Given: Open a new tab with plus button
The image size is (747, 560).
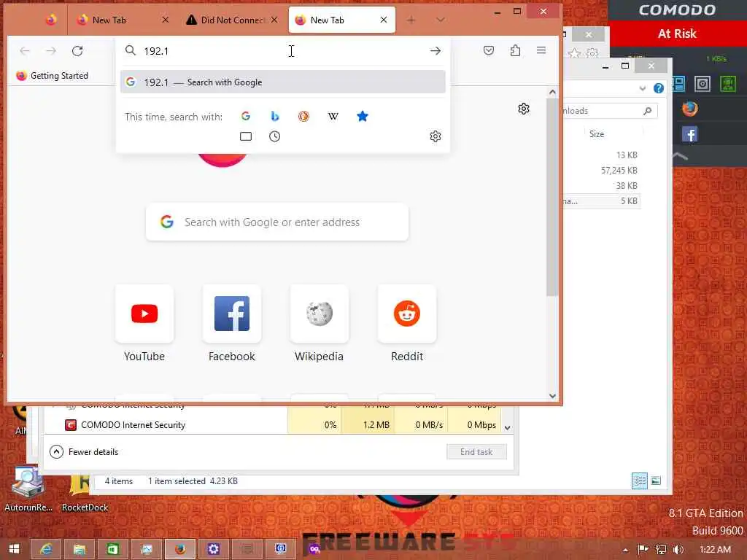Looking at the screenshot, I should coord(411,20).
